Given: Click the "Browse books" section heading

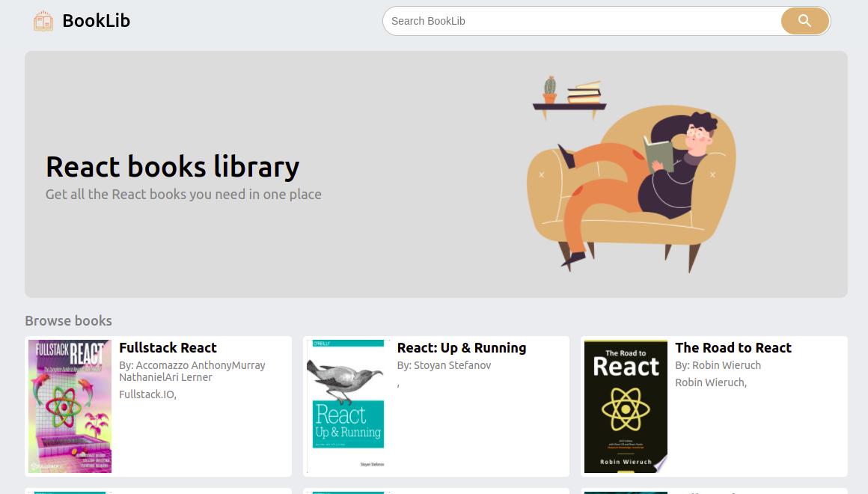Looking at the screenshot, I should coord(68,320).
